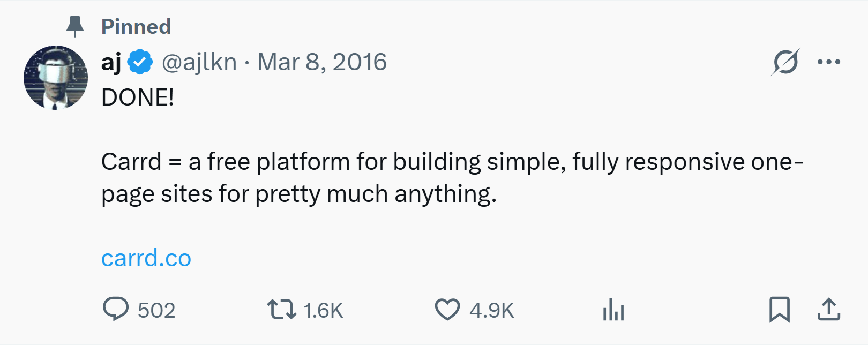
Task: Click the tweet text saying DONE!
Action: [x=136, y=97]
